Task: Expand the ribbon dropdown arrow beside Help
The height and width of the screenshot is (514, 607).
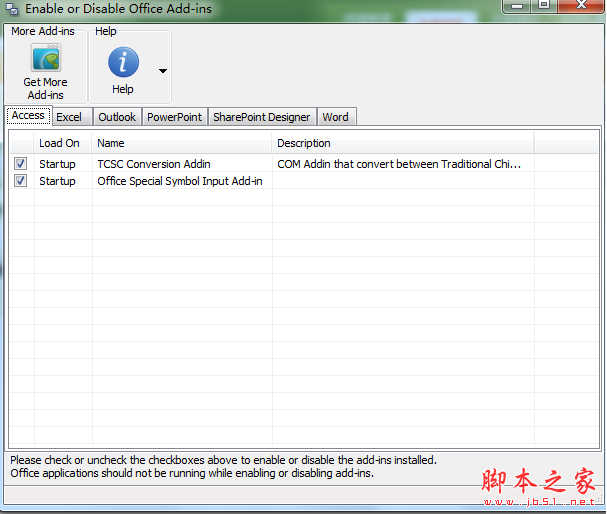Action: point(163,71)
